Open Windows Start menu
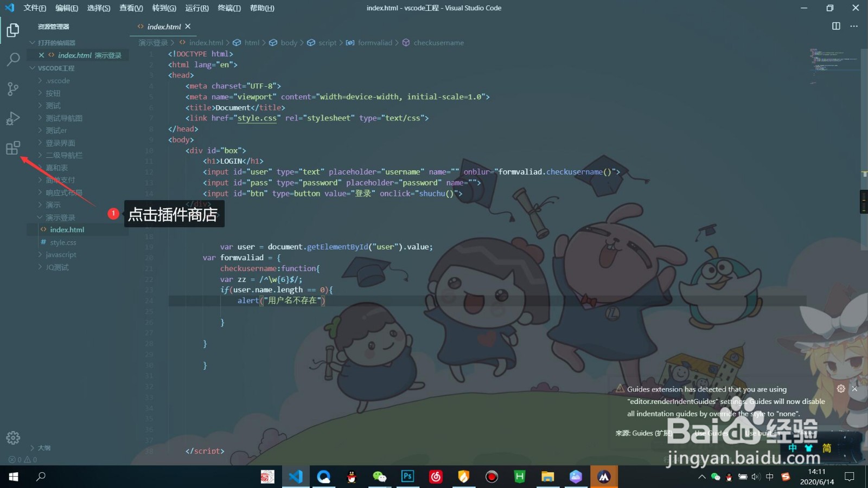The width and height of the screenshot is (868, 488). coord(14,477)
